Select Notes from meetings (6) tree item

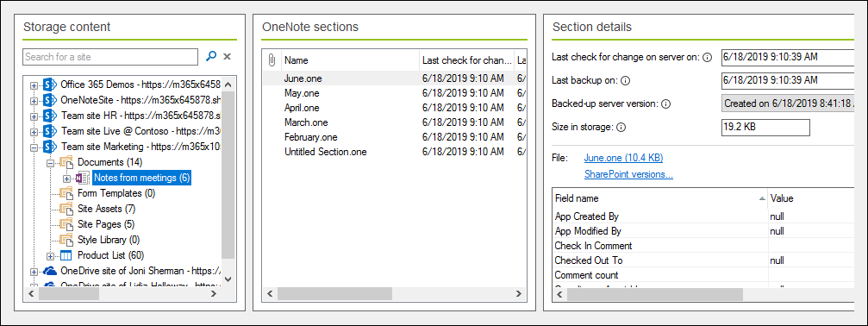pos(142,178)
